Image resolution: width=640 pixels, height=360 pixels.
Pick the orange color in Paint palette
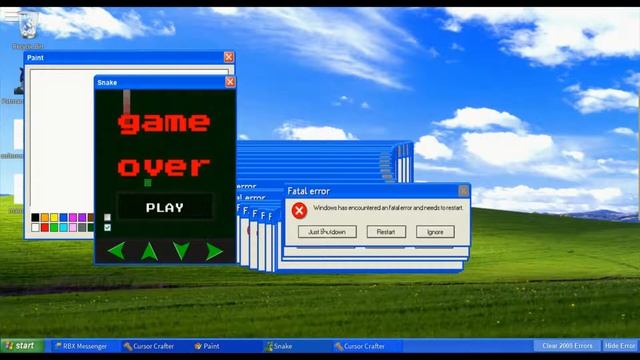[x=45, y=218]
